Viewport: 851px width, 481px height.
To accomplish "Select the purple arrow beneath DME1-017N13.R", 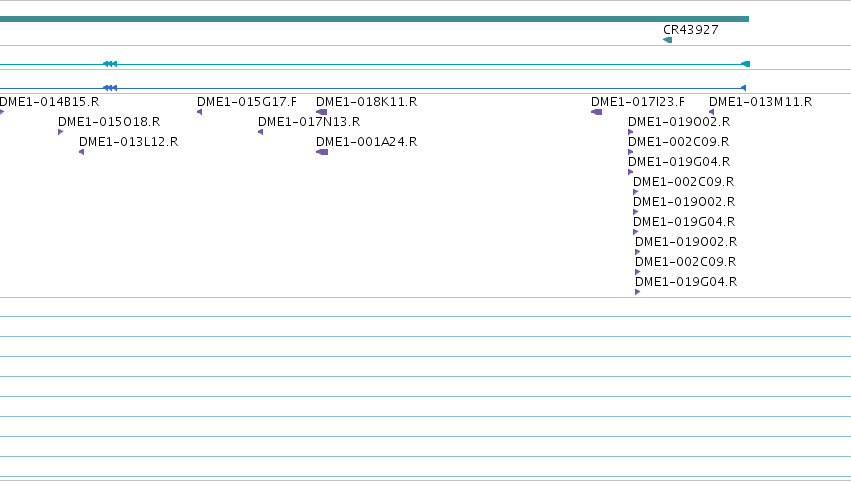I will coord(261,132).
